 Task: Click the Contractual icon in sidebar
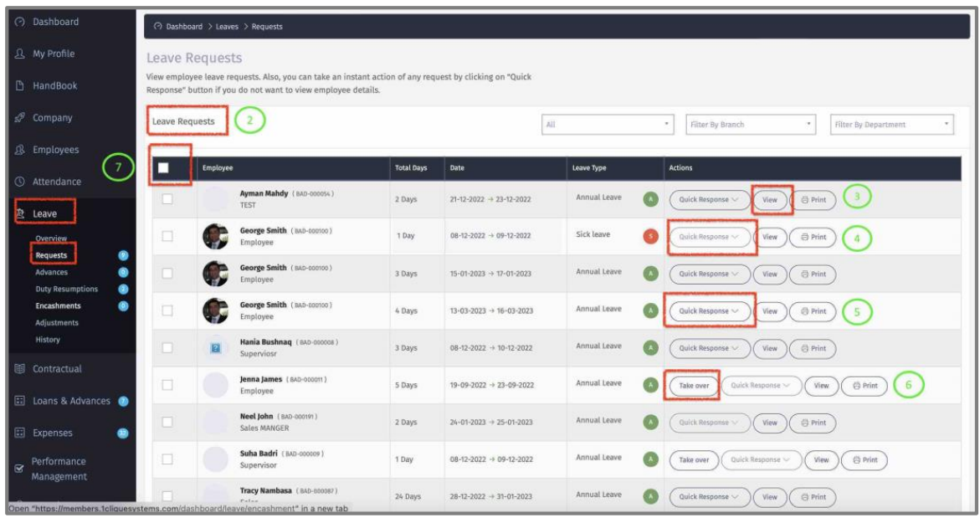point(19,369)
